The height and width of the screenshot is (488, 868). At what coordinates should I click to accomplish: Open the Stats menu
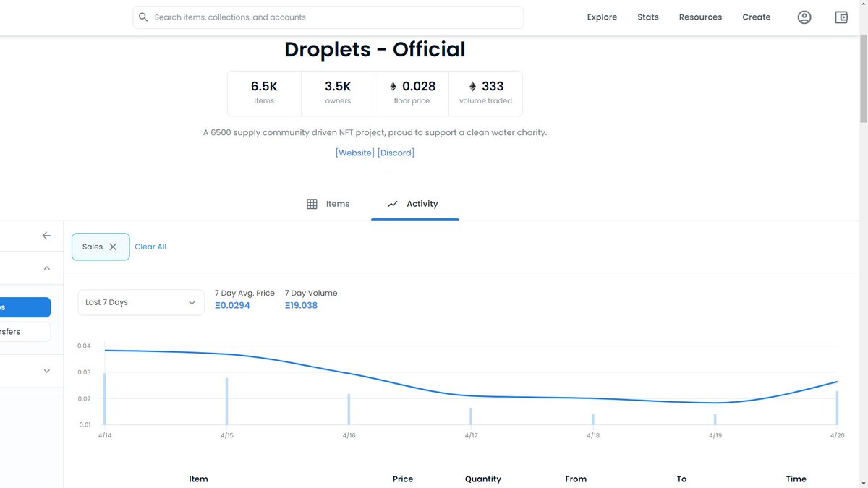pos(648,17)
